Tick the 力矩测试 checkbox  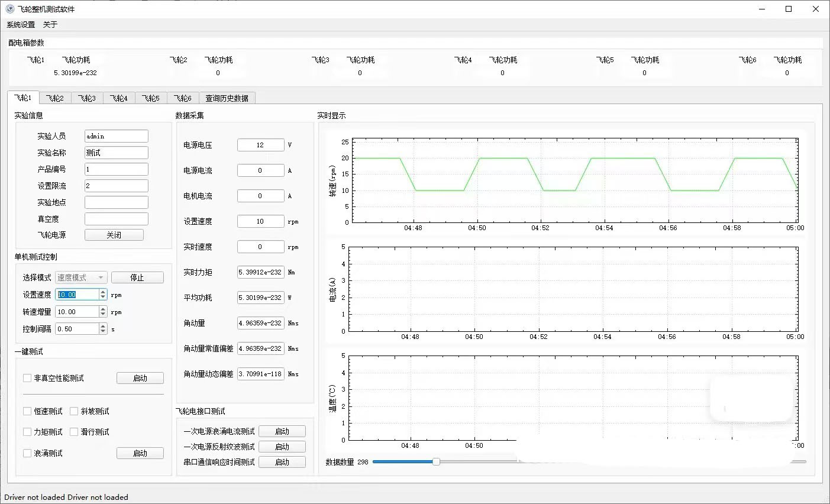27,432
